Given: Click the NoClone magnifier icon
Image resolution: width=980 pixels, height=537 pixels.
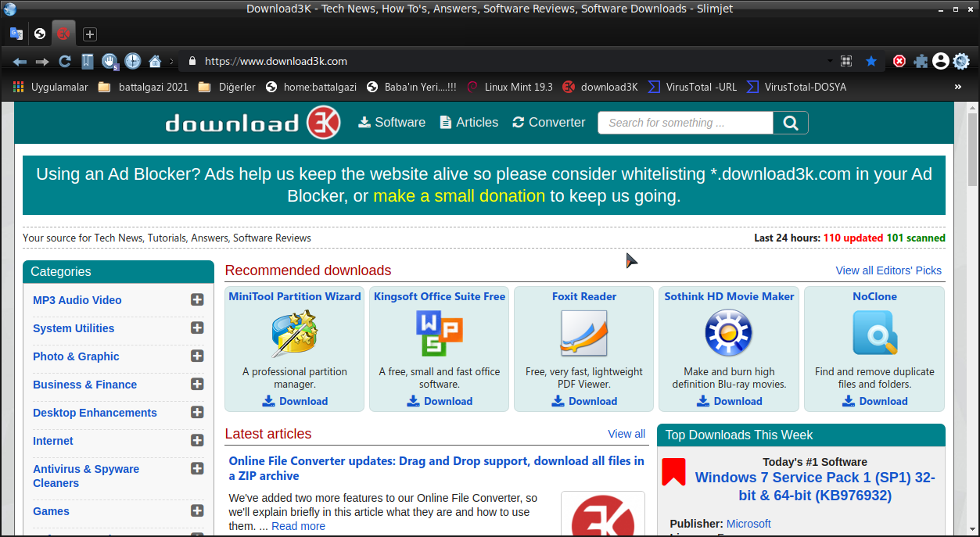Looking at the screenshot, I should point(874,334).
